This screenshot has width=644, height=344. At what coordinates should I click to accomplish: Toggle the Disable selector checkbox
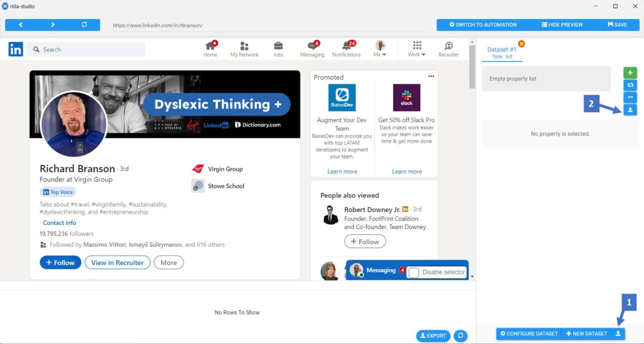click(413, 272)
